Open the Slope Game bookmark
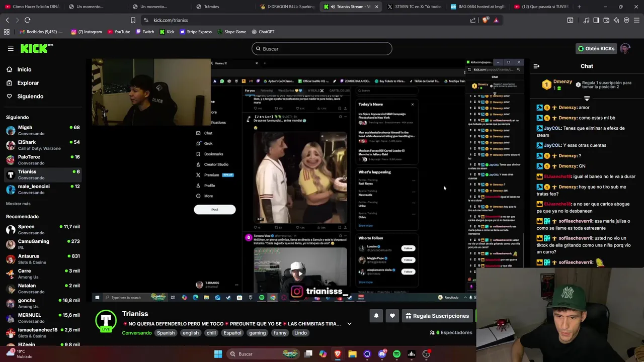 (232, 32)
